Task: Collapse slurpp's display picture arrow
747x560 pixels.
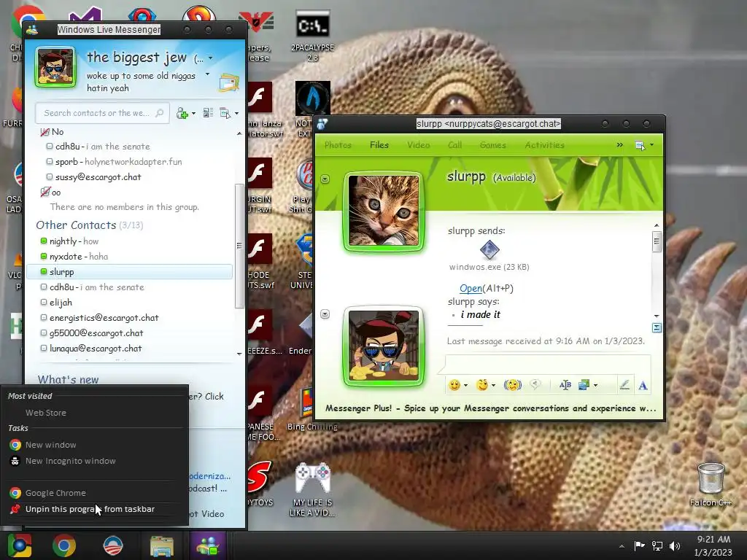Action: point(325,179)
